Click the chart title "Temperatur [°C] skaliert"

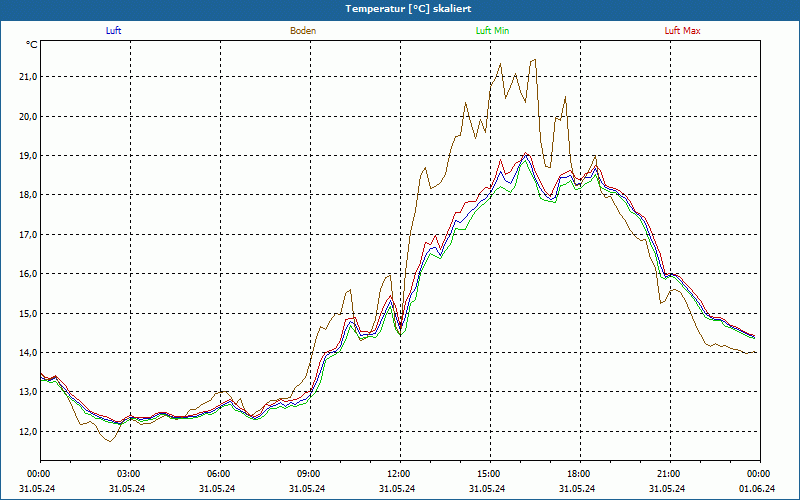pos(408,9)
